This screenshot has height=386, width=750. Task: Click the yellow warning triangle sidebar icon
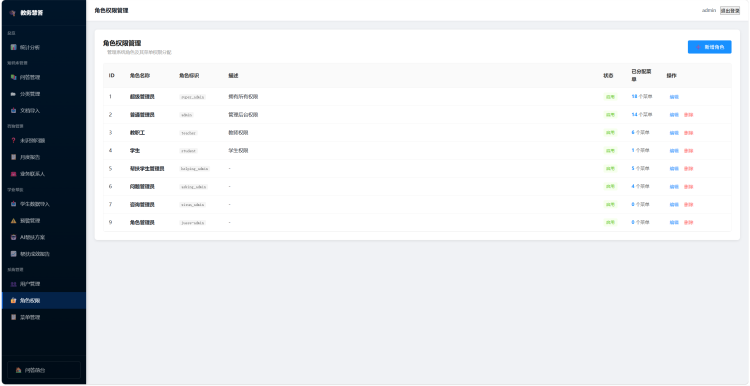(13, 221)
